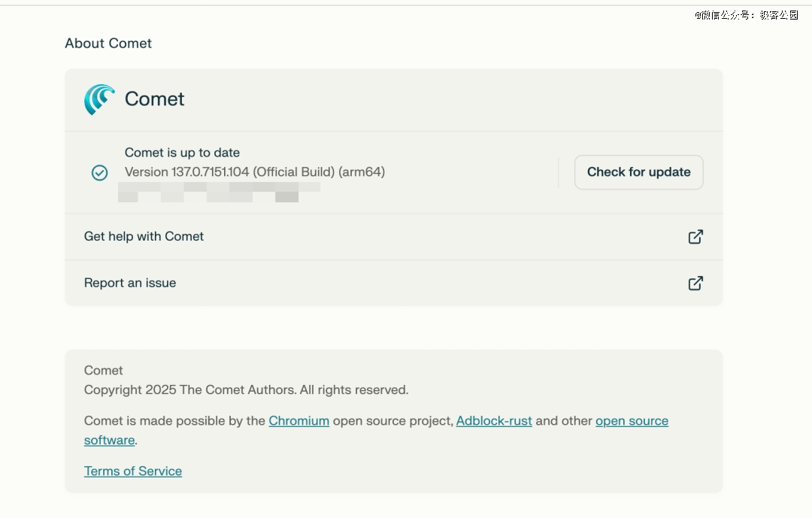Open external link icon for Report an issue

(x=695, y=283)
